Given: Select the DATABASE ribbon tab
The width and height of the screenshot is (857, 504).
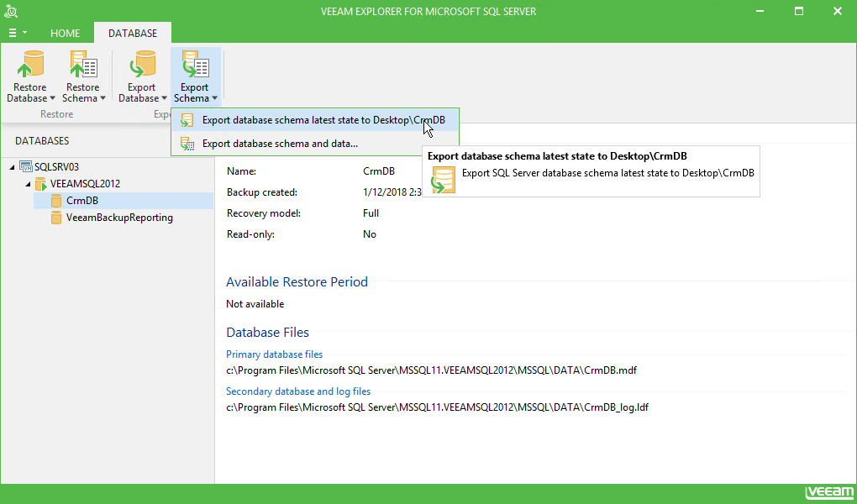Looking at the screenshot, I should tap(132, 34).
